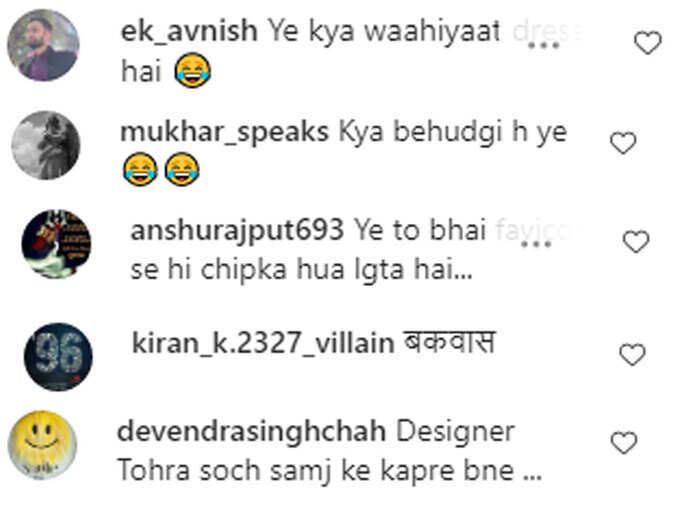
Task: Visit the mukhar_speaks username link
Action: click(225, 132)
